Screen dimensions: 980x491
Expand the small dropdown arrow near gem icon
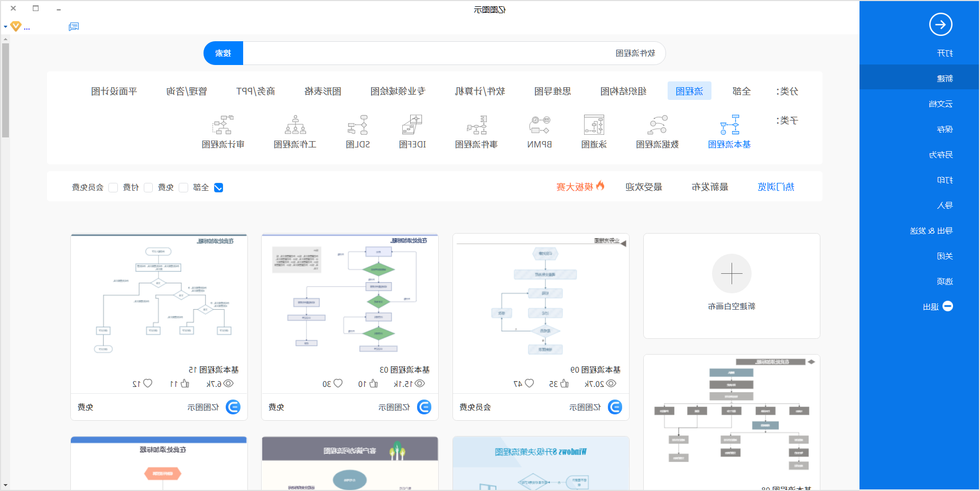click(5, 26)
